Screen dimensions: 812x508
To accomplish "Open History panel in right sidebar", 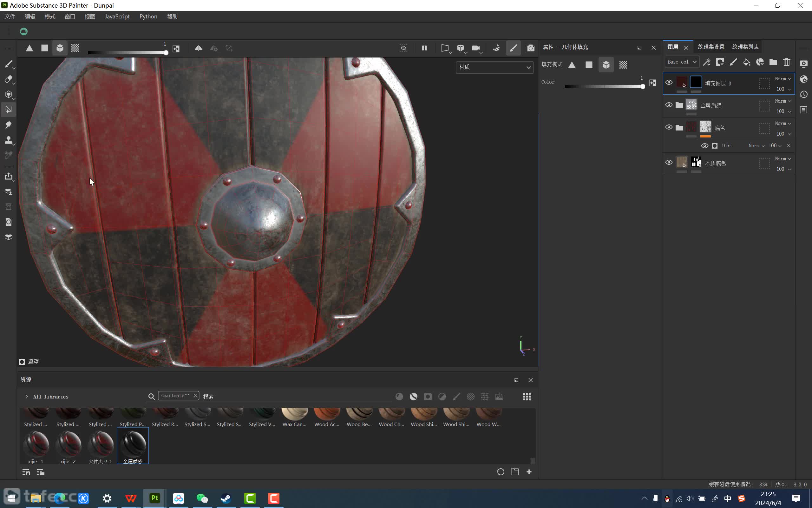I will 804,94.
